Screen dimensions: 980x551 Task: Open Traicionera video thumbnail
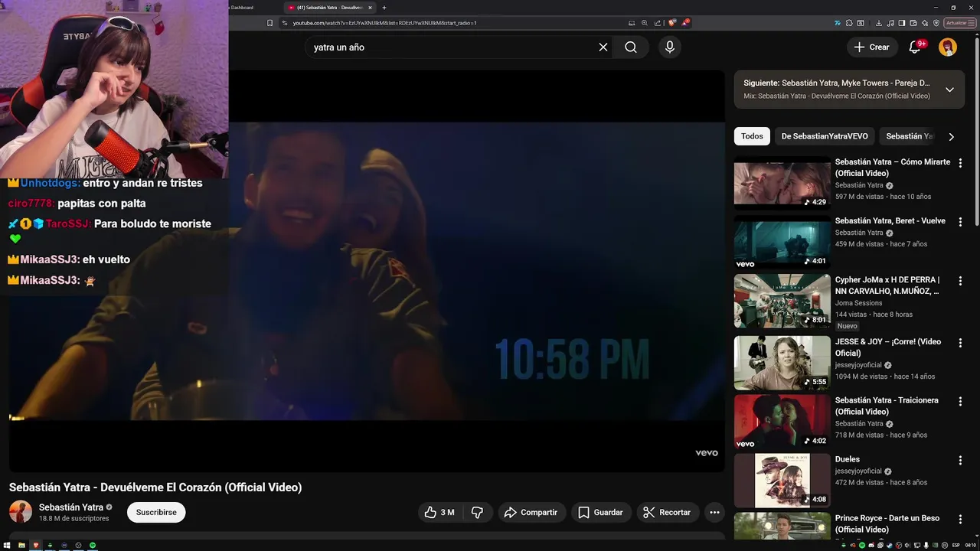(x=782, y=422)
